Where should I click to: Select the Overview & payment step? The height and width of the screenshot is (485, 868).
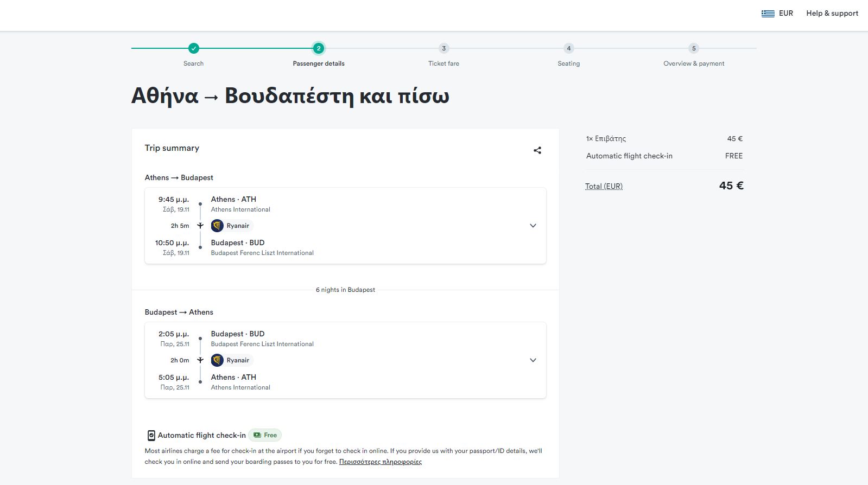pos(694,63)
